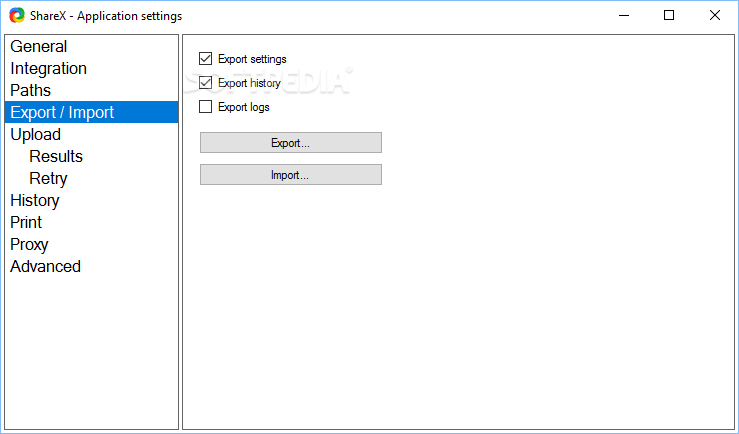Click the ShareX logo icon in title bar
This screenshot has height=434, width=739.
click(x=17, y=16)
